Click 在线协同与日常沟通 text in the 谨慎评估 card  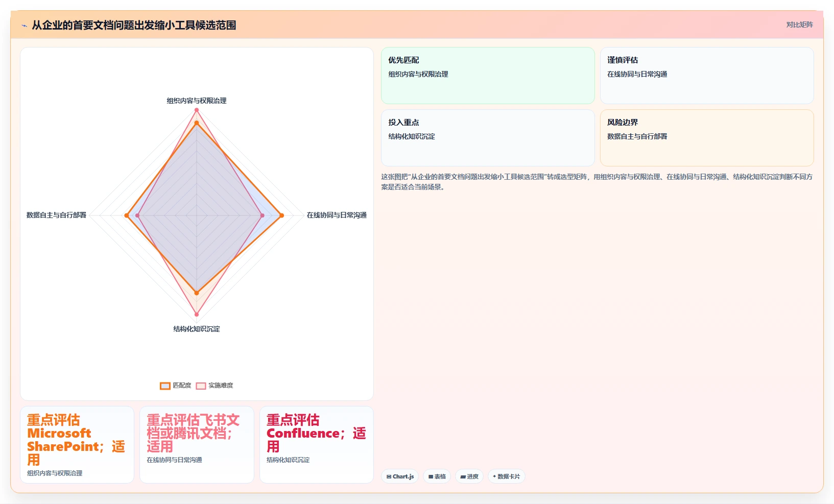click(637, 74)
